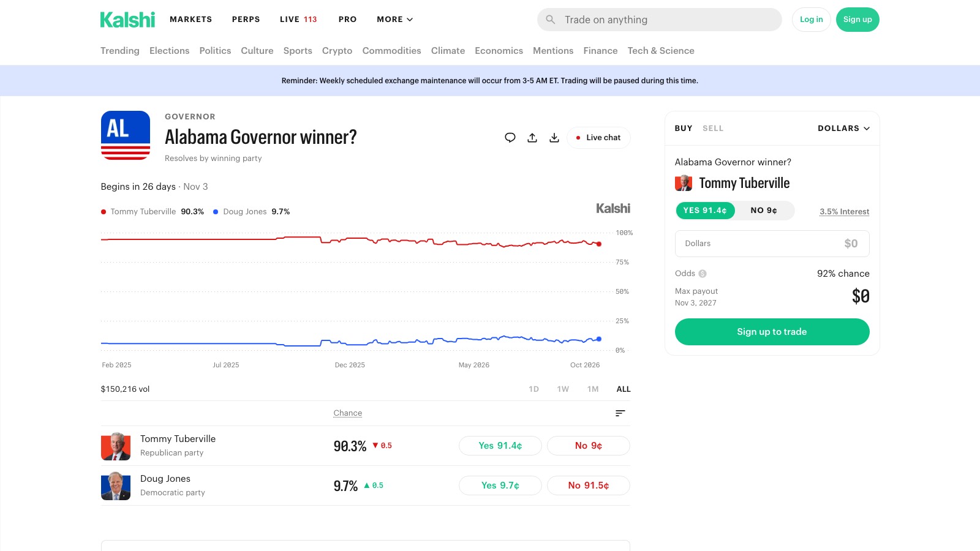
Task: Click the Odds info dollar icon
Action: click(703, 274)
